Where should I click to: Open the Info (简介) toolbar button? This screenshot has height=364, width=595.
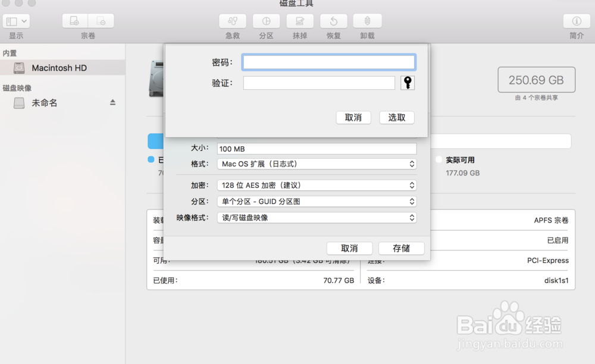(577, 21)
